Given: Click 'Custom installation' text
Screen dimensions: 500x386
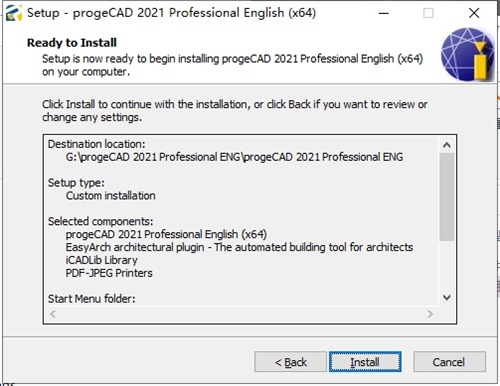Looking at the screenshot, I should coord(111,196).
